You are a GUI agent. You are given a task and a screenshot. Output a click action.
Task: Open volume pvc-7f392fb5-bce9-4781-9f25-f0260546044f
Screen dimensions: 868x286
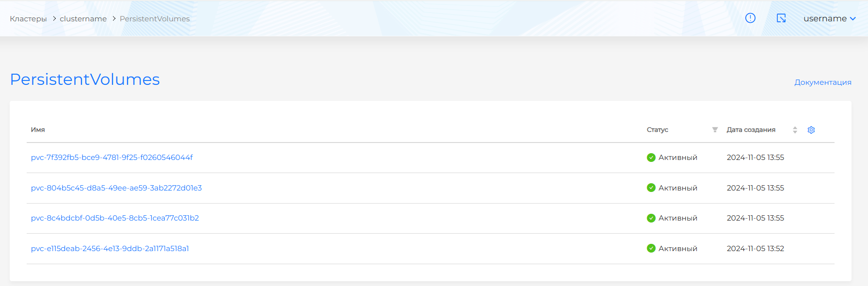pos(112,158)
